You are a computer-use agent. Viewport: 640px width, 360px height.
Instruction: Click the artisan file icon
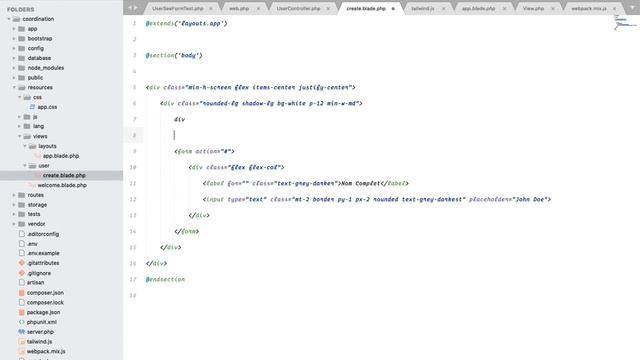tap(22, 282)
